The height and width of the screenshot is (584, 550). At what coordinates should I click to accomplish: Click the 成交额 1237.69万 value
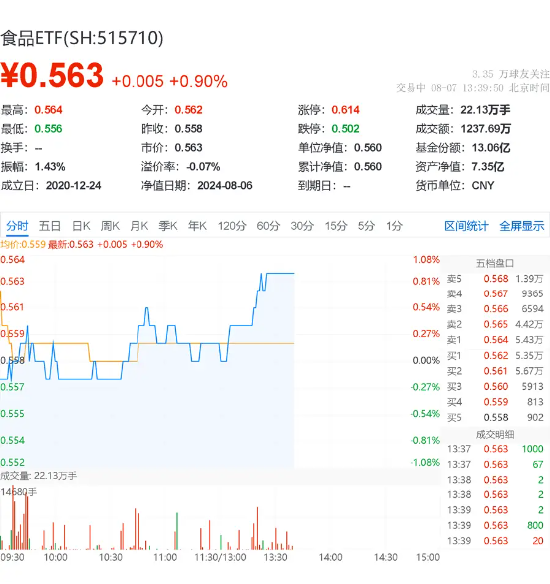coord(486,129)
